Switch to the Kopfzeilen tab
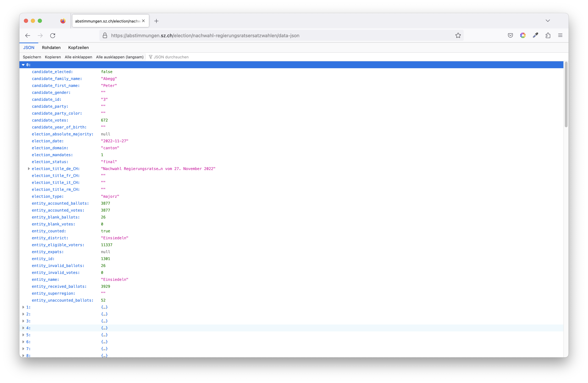The width and height of the screenshot is (588, 383). click(x=78, y=48)
